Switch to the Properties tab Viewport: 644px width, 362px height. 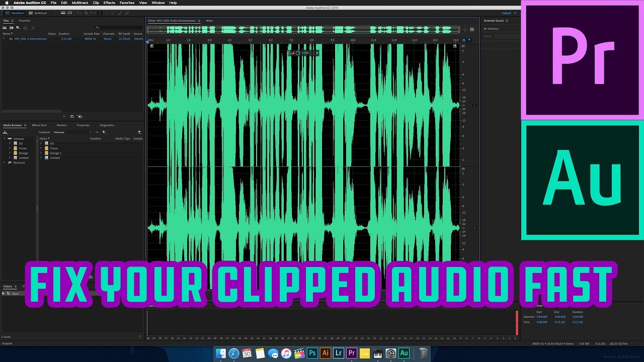coord(83,125)
